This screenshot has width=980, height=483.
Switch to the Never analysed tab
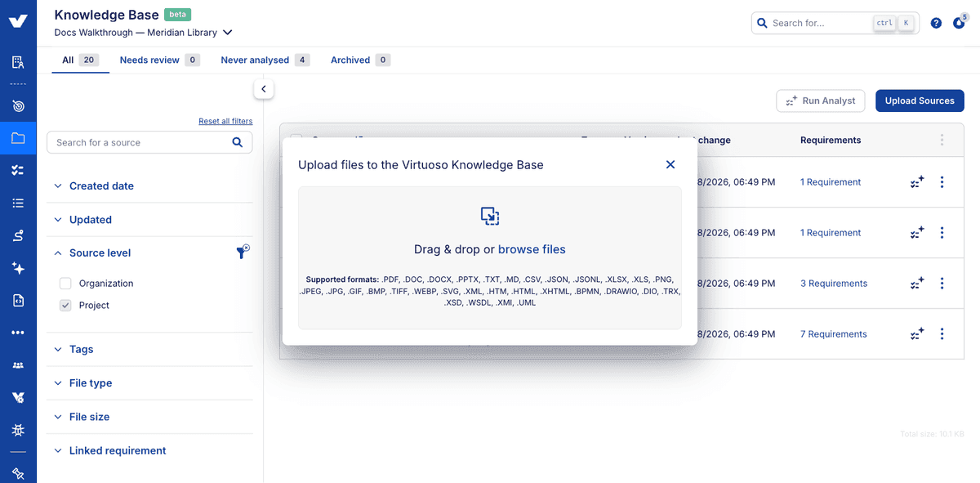[265, 60]
